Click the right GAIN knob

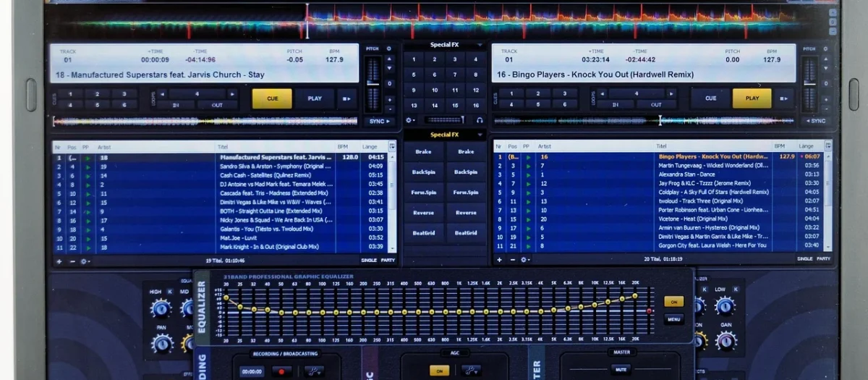click(x=726, y=341)
